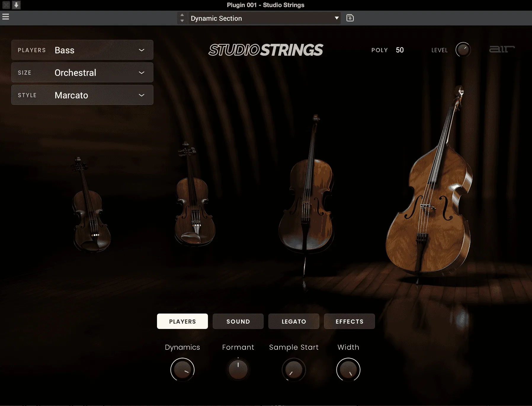Click the Poly value field showing 50
The height and width of the screenshot is (406, 532).
[400, 50]
